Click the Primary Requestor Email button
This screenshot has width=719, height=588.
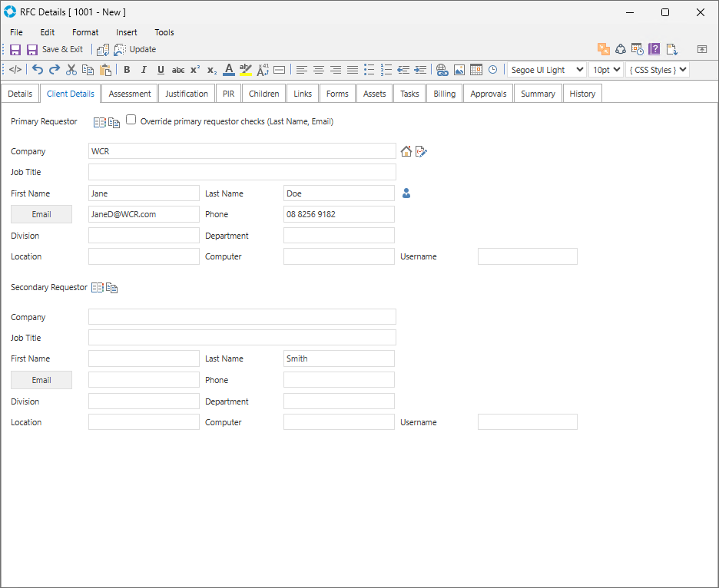point(41,214)
